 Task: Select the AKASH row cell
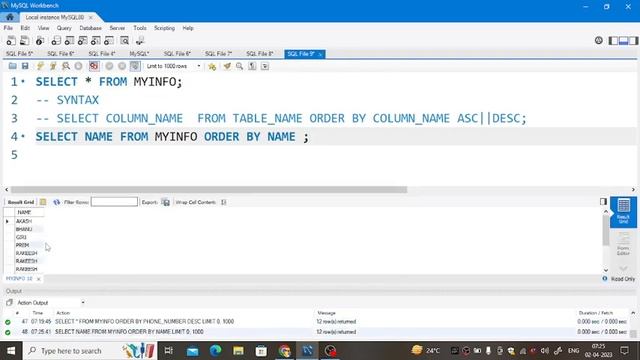coord(29,221)
